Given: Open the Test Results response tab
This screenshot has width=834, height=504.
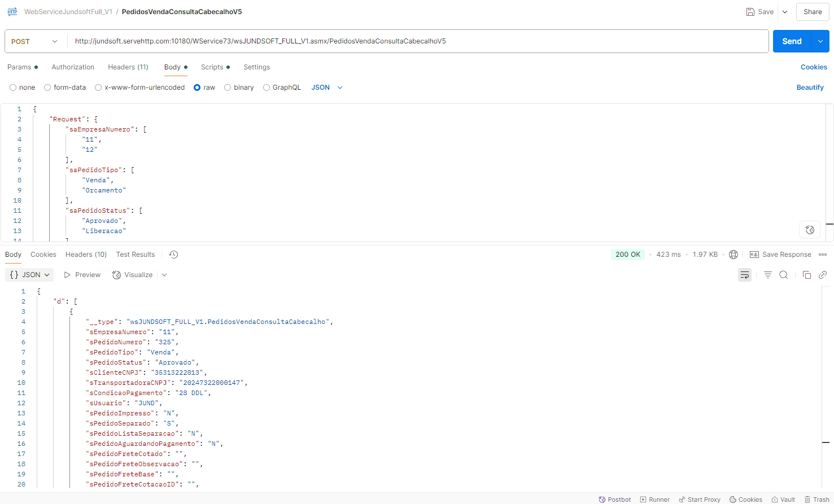Looking at the screenshot, I should pyautogui.click(x=136, y=255).
